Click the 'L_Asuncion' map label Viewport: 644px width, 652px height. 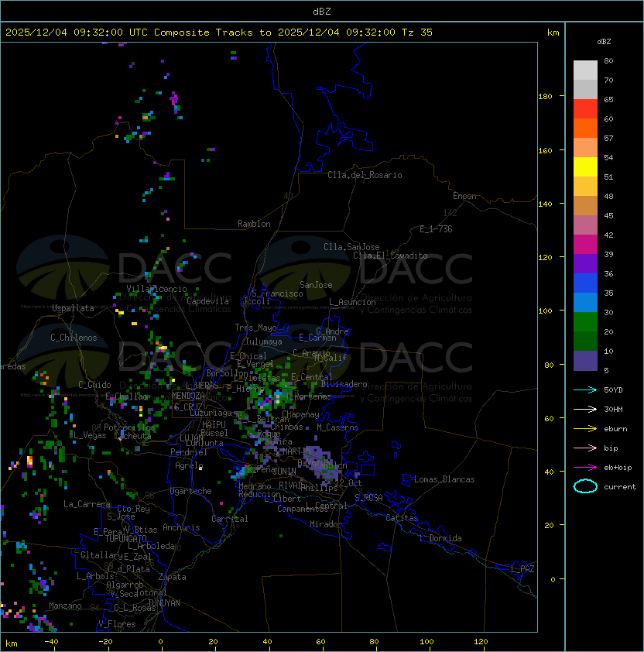point(352,302)
